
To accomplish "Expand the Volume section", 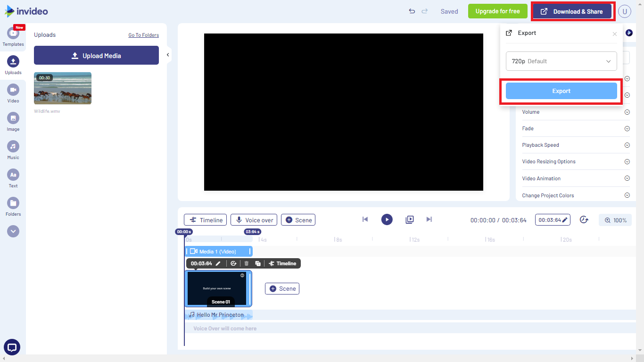I will click(x=627, y=112).
